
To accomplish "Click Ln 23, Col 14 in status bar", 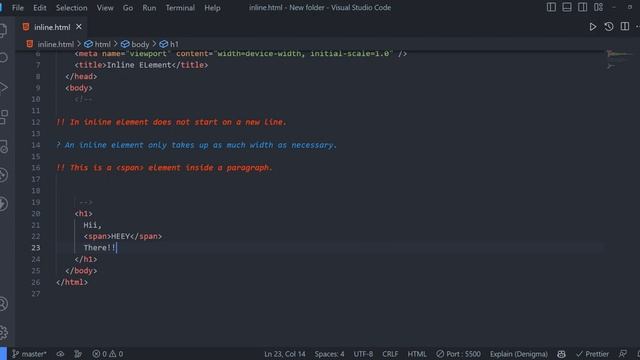I will pos(284,354).
